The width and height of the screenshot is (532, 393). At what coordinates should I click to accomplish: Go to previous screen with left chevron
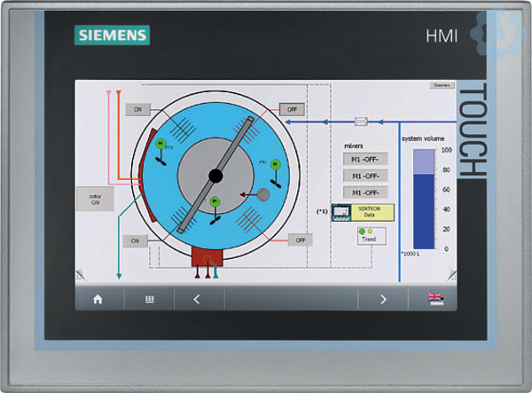tap(197, 299)
